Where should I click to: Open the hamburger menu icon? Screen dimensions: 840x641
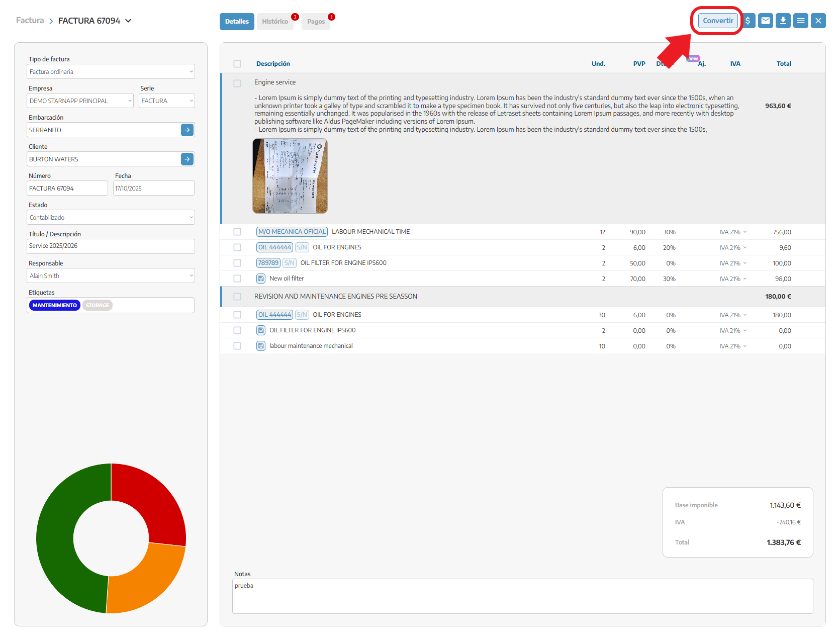800,21
